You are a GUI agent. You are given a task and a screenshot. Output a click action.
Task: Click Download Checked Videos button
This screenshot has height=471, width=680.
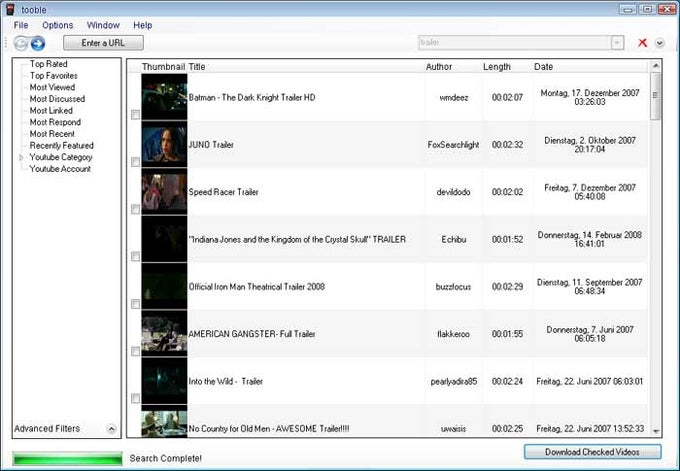pyautogui.click(x=592, y=452)
